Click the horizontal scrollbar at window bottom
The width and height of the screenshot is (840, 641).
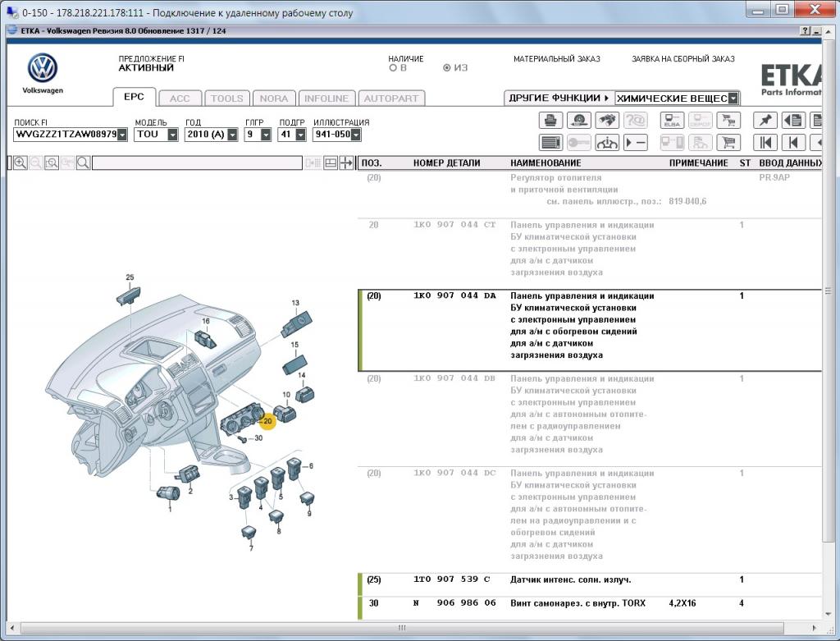pyautogui.click(x=402, y=628)
